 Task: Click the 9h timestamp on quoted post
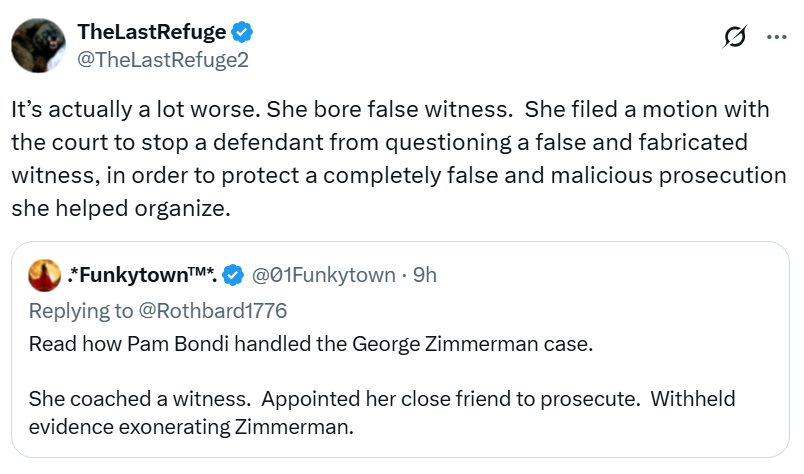click(x=424, y=274)
